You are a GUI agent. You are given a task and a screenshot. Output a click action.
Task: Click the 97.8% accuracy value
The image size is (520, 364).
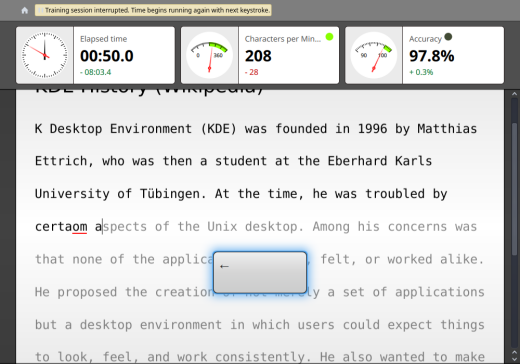431,56
